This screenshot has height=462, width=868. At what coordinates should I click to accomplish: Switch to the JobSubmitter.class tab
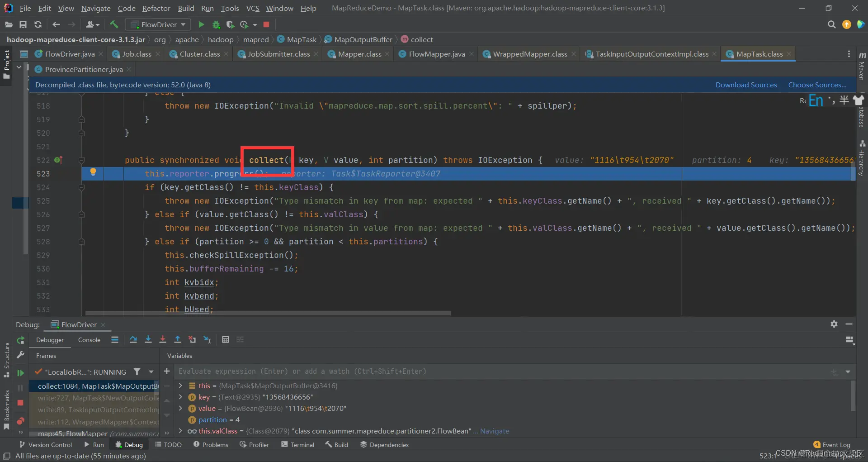tap(279, 54)
